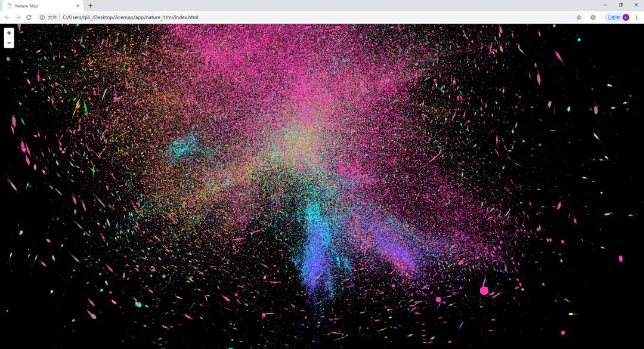The width and height of the screenshot is (644, 349).
Task: Close the Nature Map tab
Action: click(x=78, y=6)
